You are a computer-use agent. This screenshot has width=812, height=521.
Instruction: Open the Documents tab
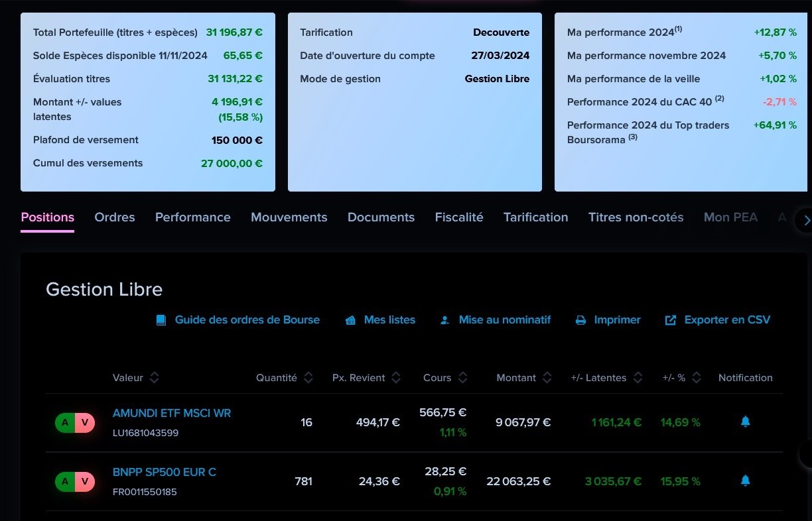point(381,217)
